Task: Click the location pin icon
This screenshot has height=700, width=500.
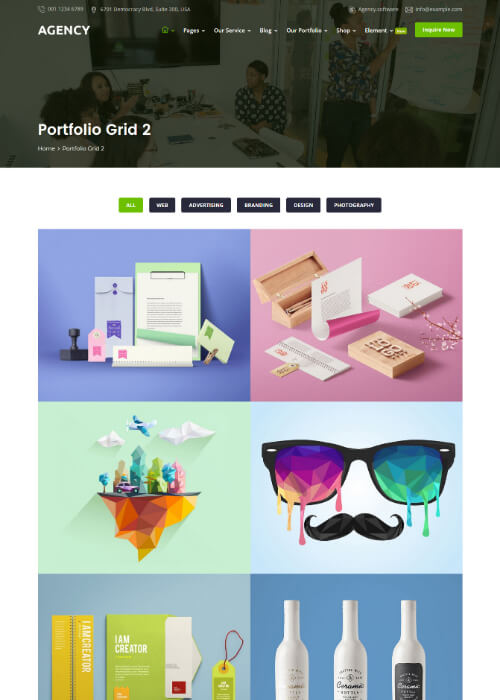Action: [93, 9]
